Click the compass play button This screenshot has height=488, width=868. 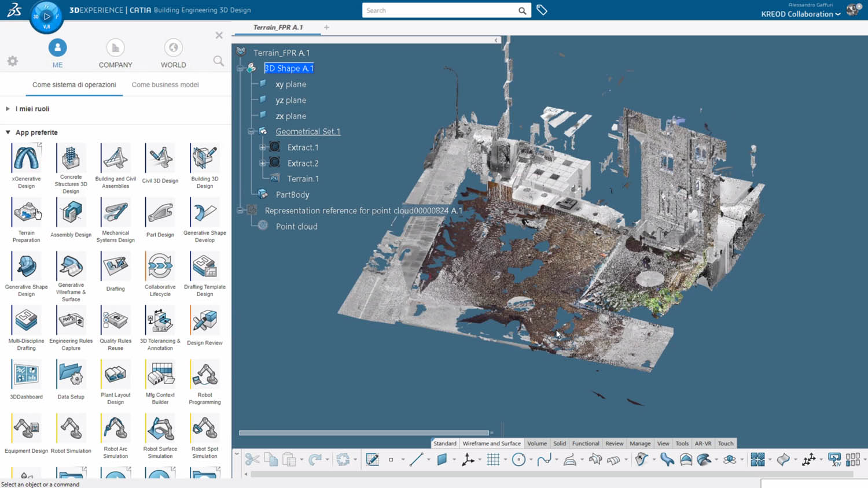47,16
